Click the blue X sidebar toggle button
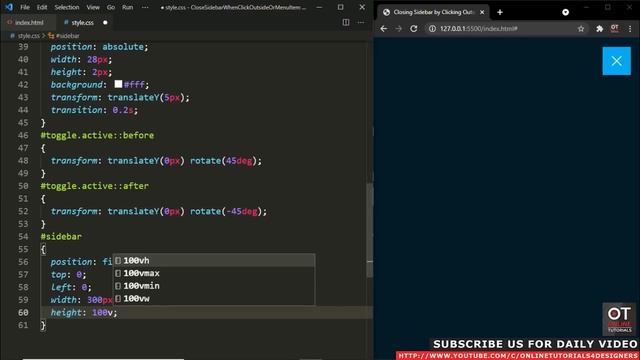The width and height of the screenshot is (640, 360). click(x=616, y=61)
